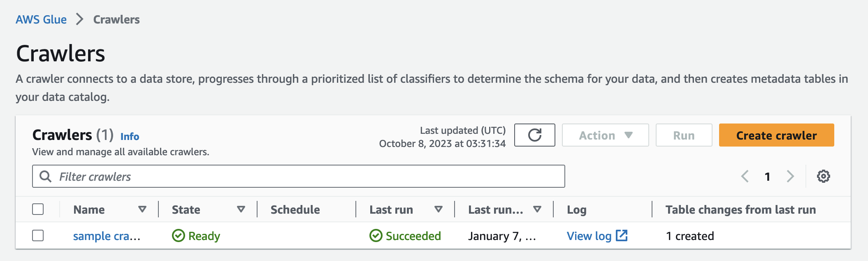This screenshot has height=261, width=868.
Task: Toggle the select-all checkbox in the table header
Action: [39, 210]
